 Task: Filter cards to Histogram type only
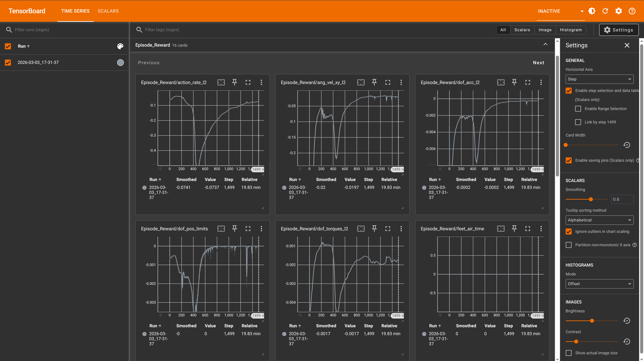point(571,30)
